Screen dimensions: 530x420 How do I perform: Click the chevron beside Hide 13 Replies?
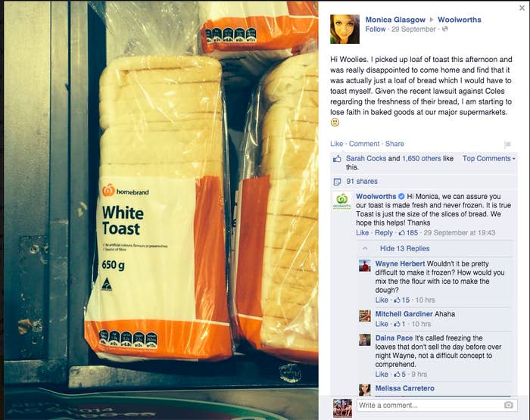tap(365, 248)
